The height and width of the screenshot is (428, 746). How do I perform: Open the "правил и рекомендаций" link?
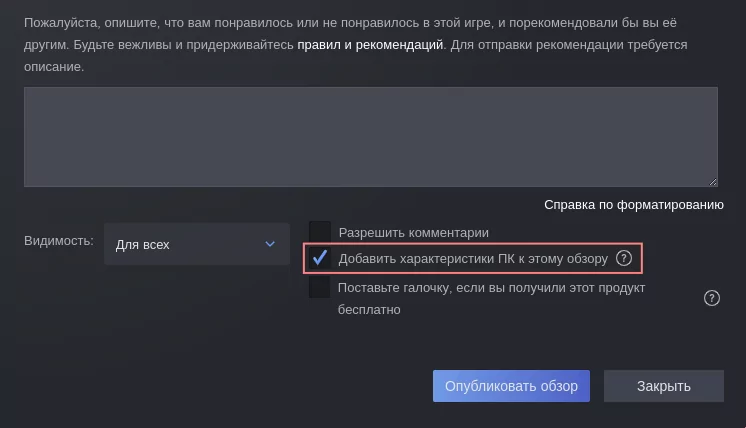(x=369, y=46)
